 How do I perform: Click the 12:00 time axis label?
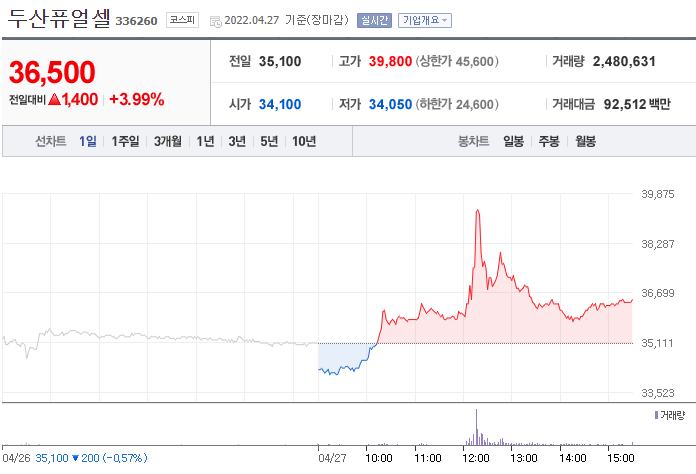[x=475, y=458]
